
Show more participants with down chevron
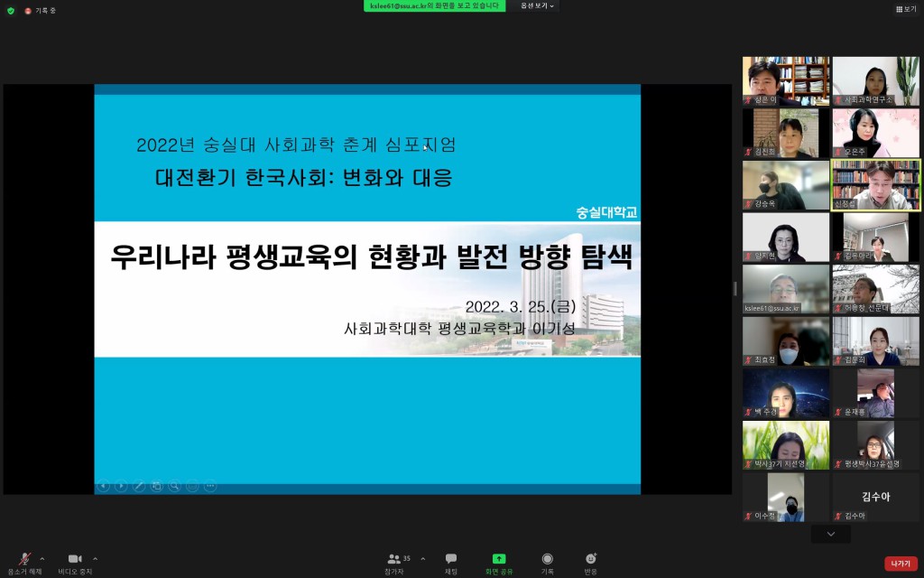click(831, 534)
